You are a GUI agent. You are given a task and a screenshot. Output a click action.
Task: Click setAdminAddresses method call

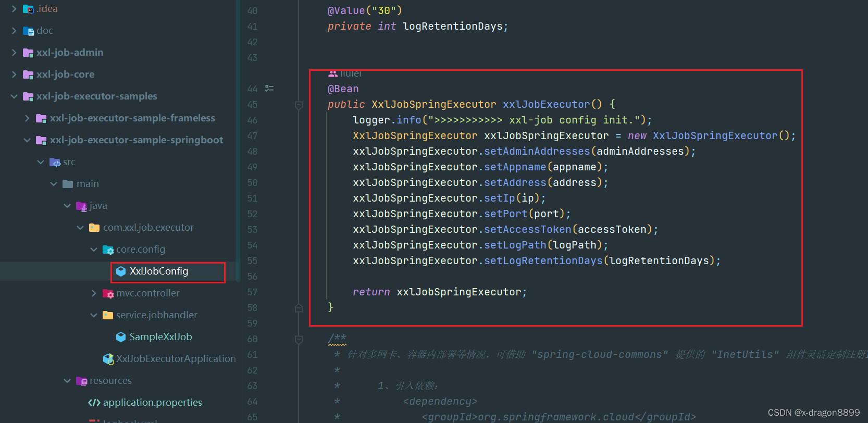pyautogui.click(x=537, y=152)
